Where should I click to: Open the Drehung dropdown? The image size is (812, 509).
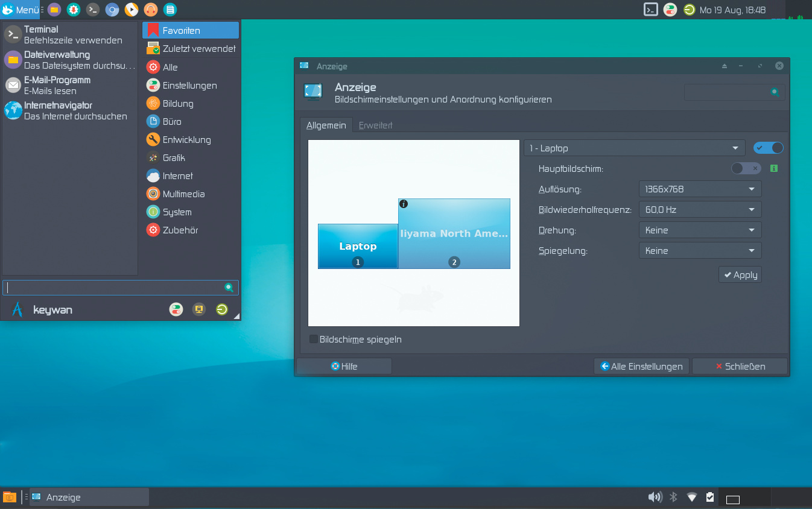tap(700, 230)
